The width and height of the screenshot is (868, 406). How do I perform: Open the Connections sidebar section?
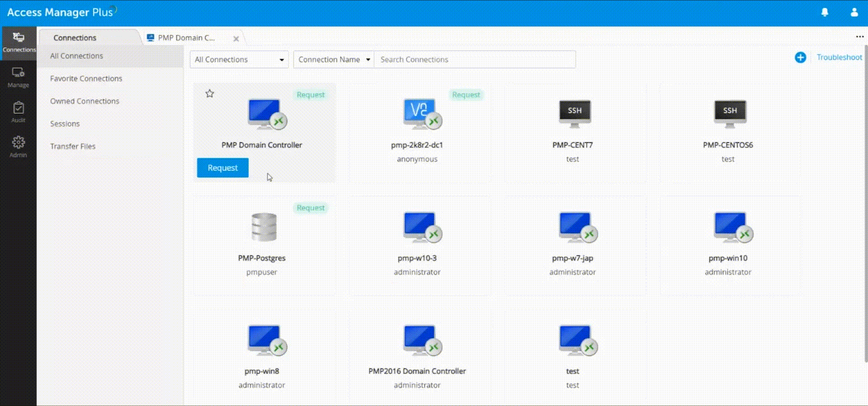click(x=18, y=42)
